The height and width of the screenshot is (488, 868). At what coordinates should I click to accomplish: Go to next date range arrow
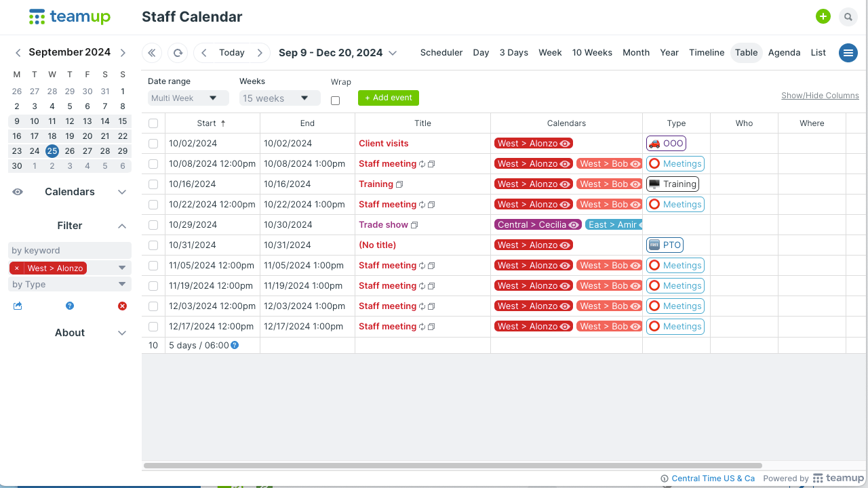[260, 53]
